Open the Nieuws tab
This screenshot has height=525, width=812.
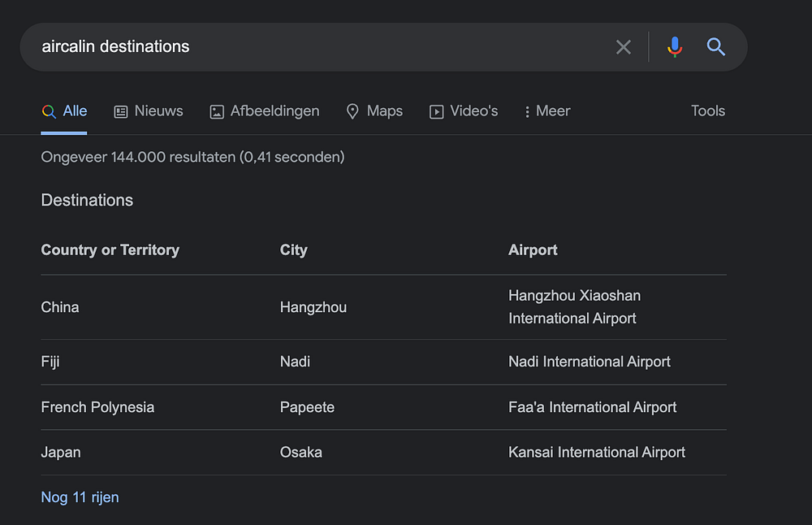(x=158, y=111)
